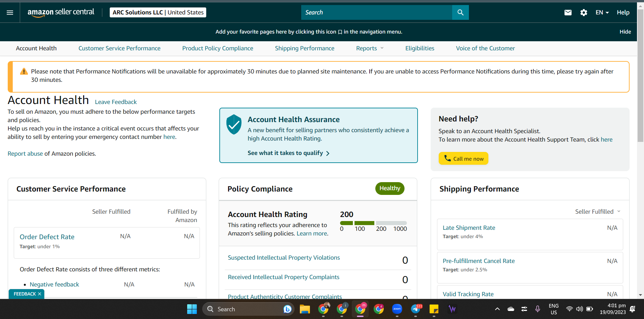This screenshot has height=319, width=644.
Task: Switch to the active Chrome window with m badge
Action: coord(360,309)
